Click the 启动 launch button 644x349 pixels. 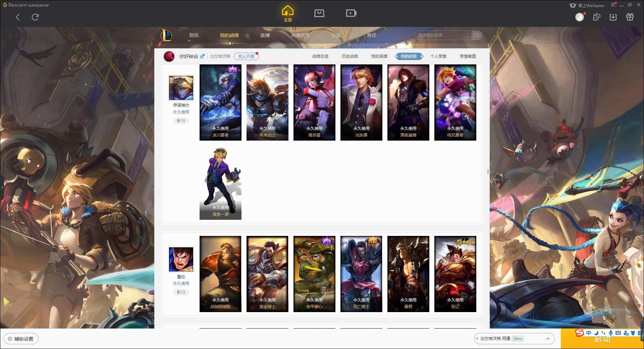[602, 339]
